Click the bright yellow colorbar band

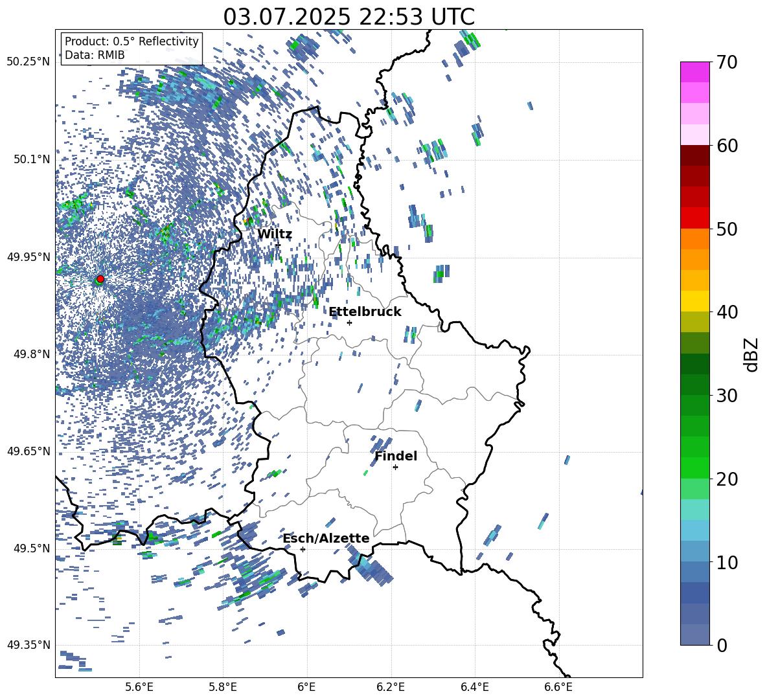pyautogui.click(x=695, y=301)
